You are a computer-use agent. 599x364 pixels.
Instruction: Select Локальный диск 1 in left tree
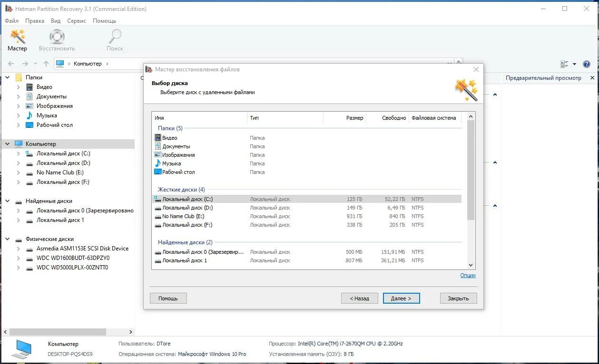click(60, 220)
